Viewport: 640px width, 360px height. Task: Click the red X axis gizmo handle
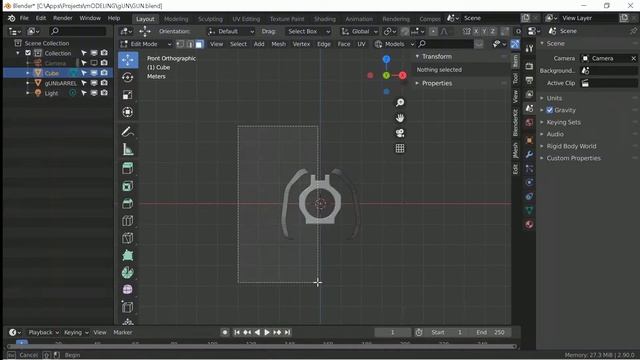pyautogui.click(x=403, y=76)
